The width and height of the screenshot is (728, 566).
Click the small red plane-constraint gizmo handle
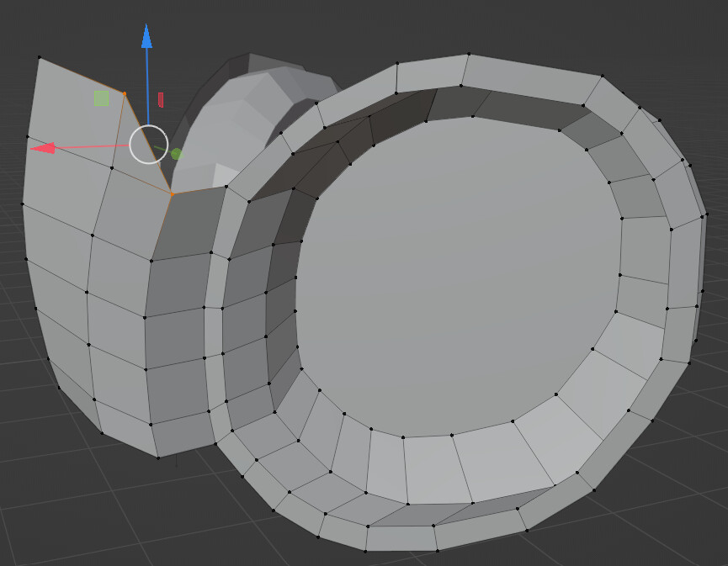click(x=161, y=100)
